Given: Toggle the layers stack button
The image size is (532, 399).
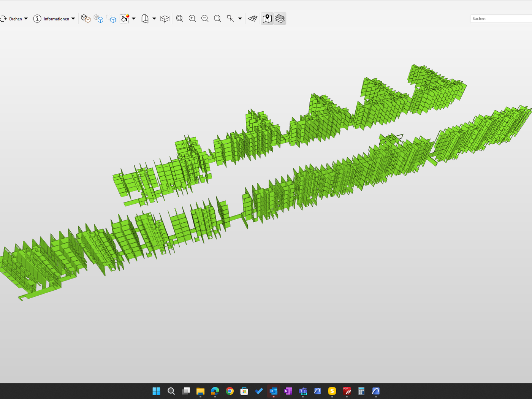Looking at the screenshot, I should 280,19.
